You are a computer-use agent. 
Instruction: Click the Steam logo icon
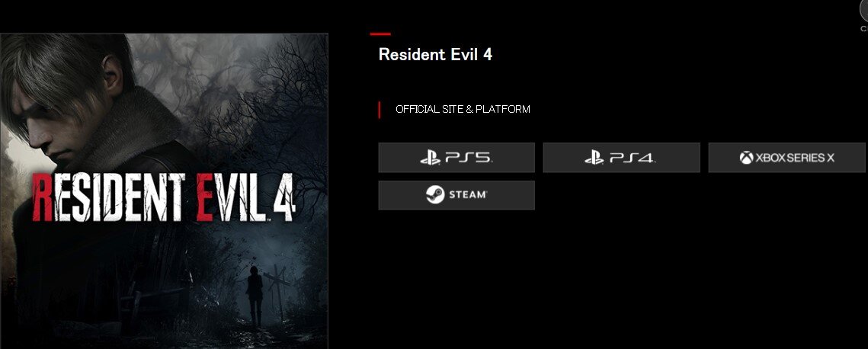tap(436, 194)
